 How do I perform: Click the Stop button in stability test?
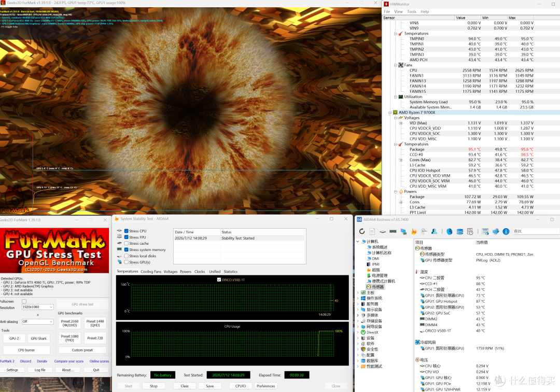click(153, 386)
